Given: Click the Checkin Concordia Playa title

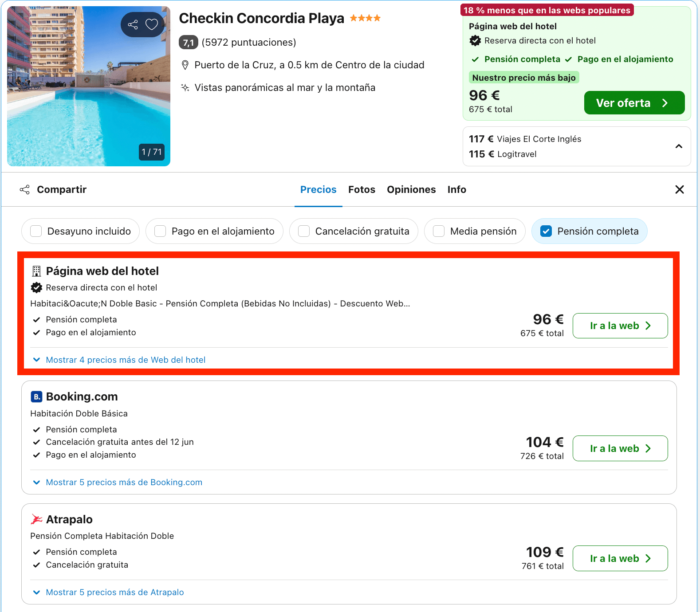Looking at the screenshot, I should pos(262,18).
